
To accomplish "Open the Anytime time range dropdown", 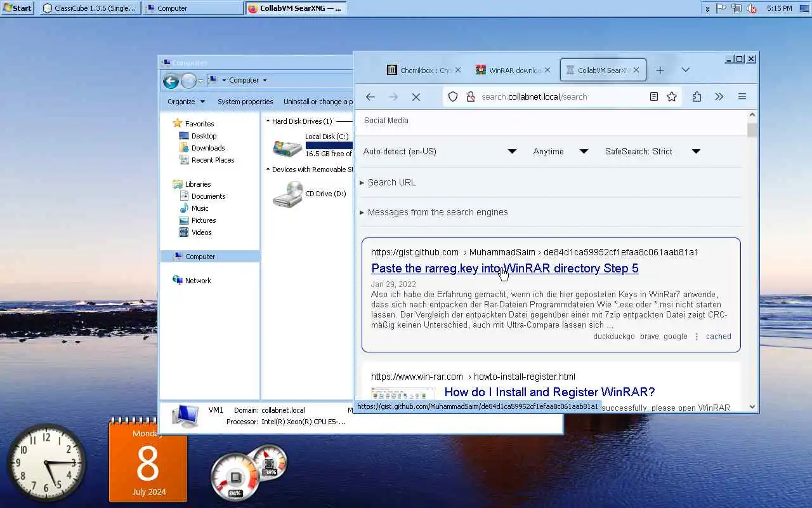I will [x=561, y=151].
